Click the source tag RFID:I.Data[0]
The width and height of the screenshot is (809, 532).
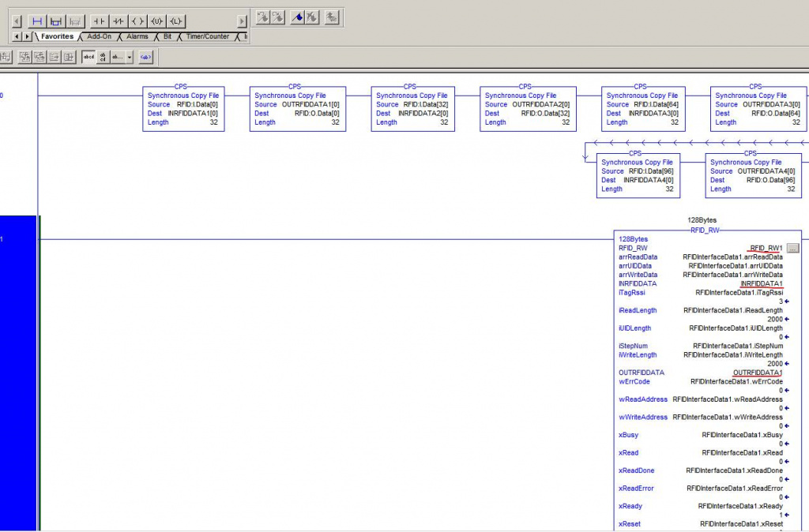[x=198, y=105]
